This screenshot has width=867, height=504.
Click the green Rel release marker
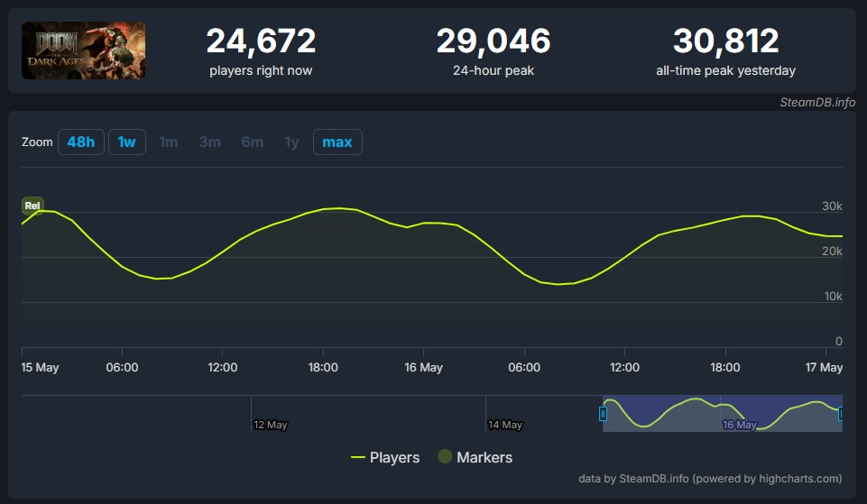(x=32, y=206)
